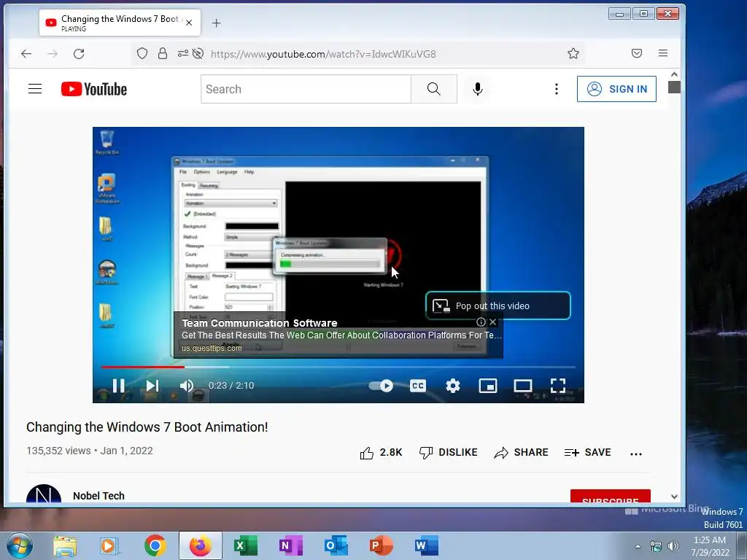Open site permissions icon
747x560 pixels.
pos(183,53)
